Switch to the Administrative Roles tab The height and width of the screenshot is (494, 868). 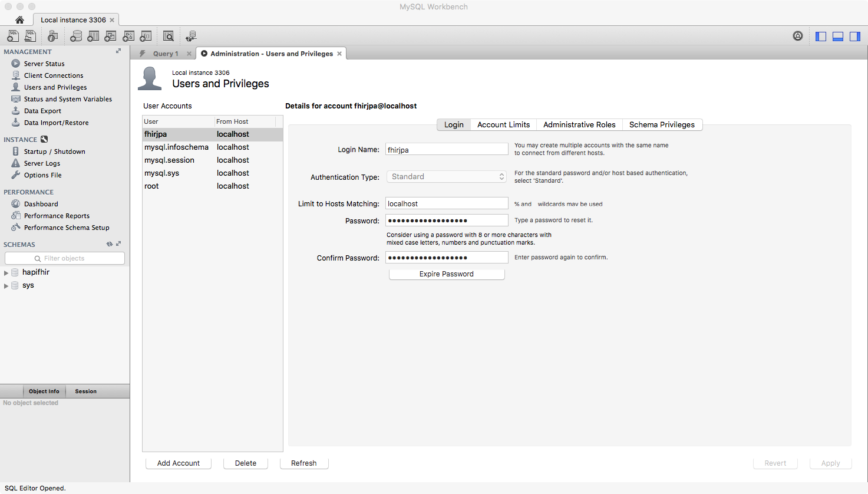click(x=579, y=124)
